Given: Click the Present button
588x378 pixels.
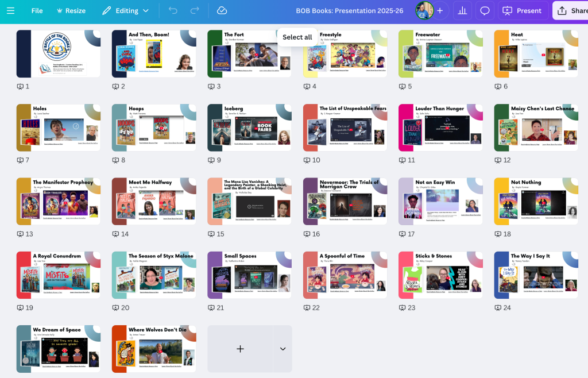Looking at the screenshot, I should [522, 10].
